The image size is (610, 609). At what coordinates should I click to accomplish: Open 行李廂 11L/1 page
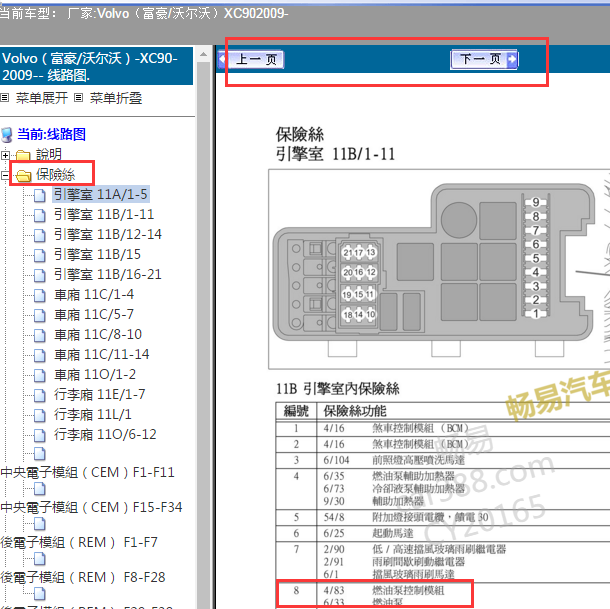click(93, 414)
